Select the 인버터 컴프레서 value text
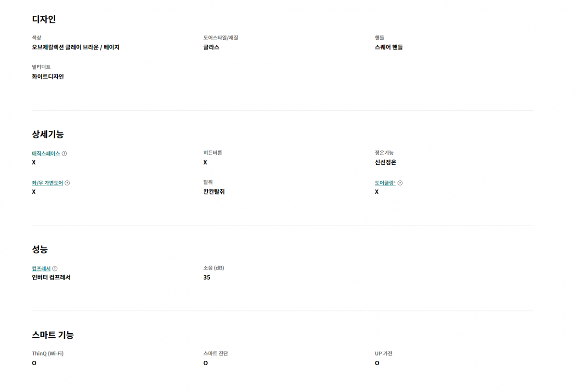The image size is (577, 392). [x=51, y=278]
